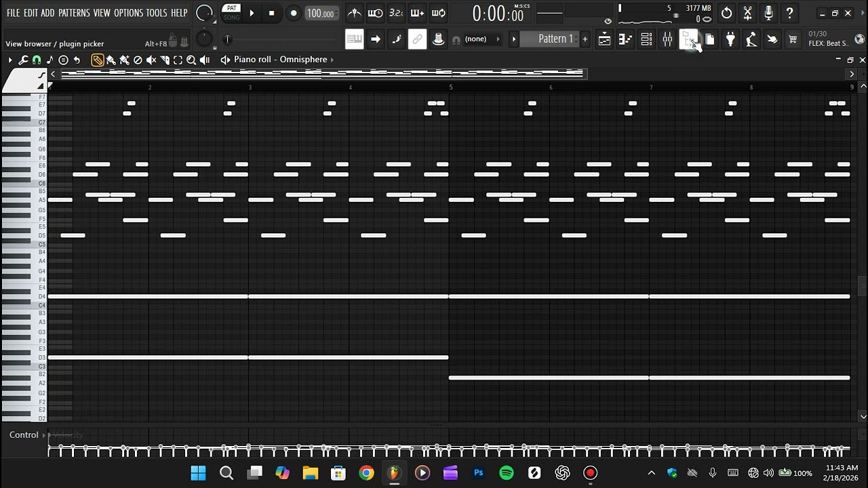Screen dimensions: 868x488
Task: Expand the Omnisphere target channel arrow
Action: (x=332, y=60)
